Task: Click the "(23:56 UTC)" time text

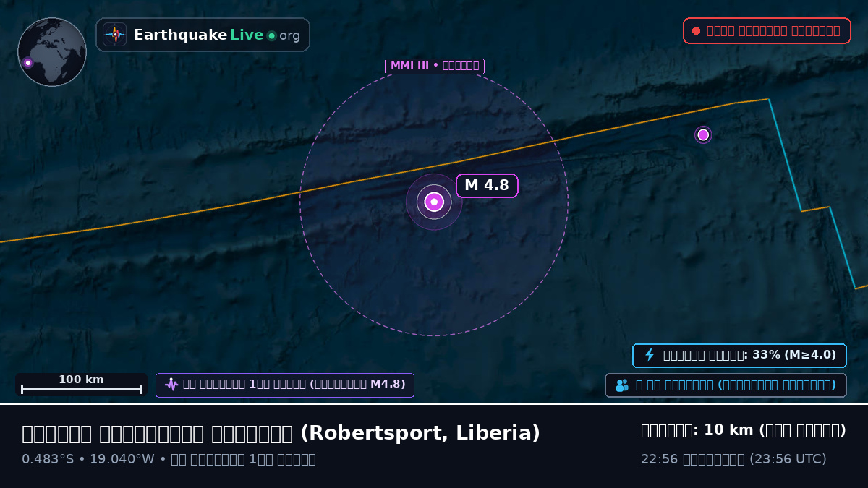Action: [x=788, y=459]
